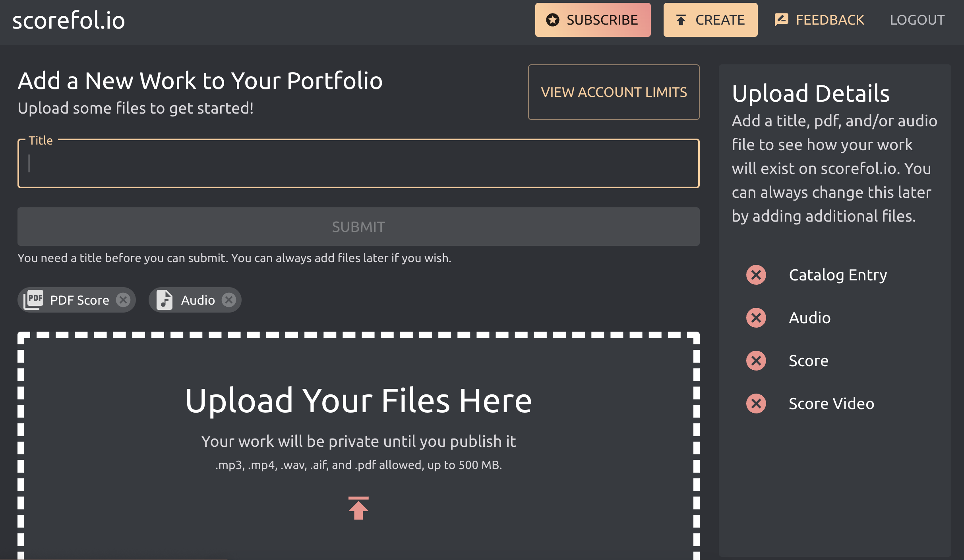Focus the Title text field
The width and height of the screenshot is (964, 560).
coord(358,164)
